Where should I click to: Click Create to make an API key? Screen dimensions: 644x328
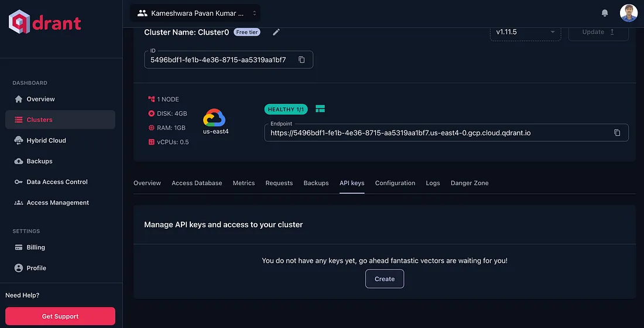click(385, 279)
